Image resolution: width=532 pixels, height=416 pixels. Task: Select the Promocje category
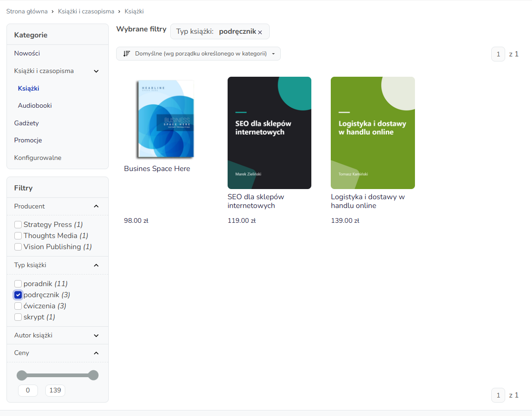(28, 140)
